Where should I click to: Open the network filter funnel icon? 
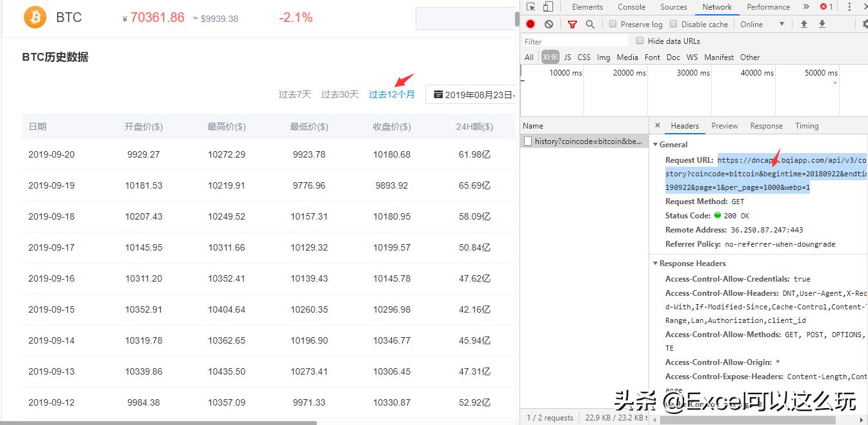click(572, 24)
